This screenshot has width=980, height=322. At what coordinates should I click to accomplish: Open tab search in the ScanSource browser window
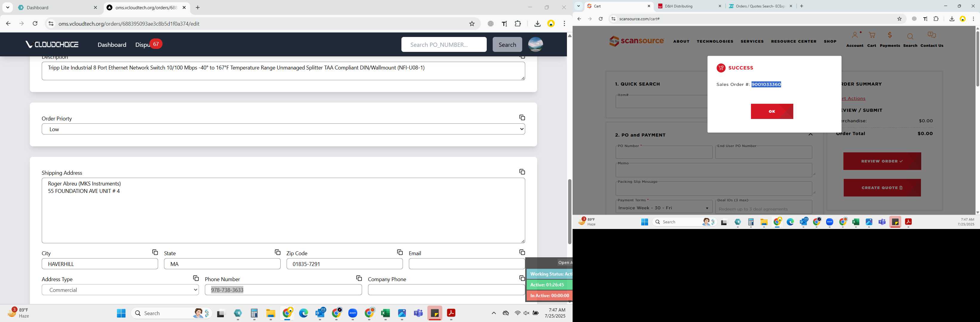578,6
